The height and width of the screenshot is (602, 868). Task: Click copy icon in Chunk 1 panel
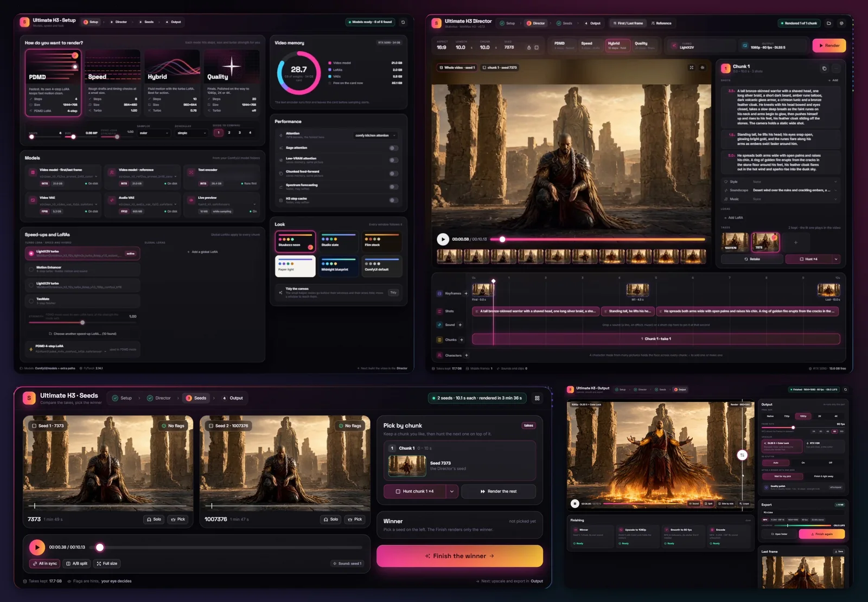tap(824, 68)
